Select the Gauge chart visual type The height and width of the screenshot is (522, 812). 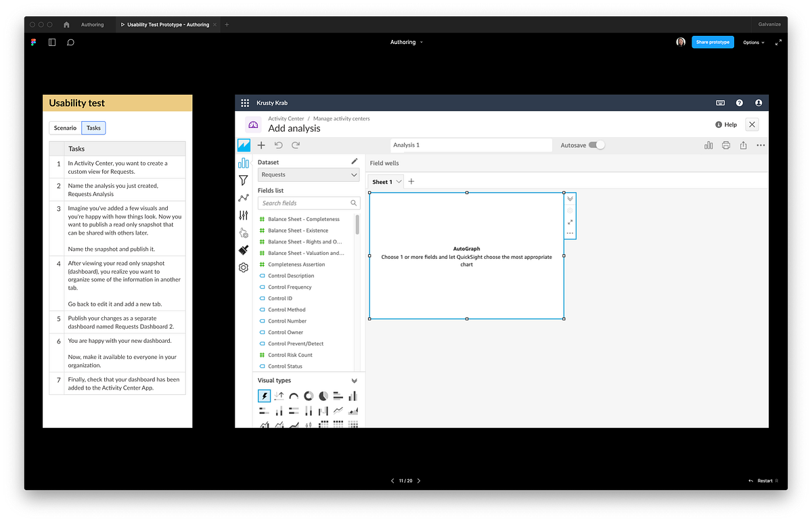click(x=294, y=396)
